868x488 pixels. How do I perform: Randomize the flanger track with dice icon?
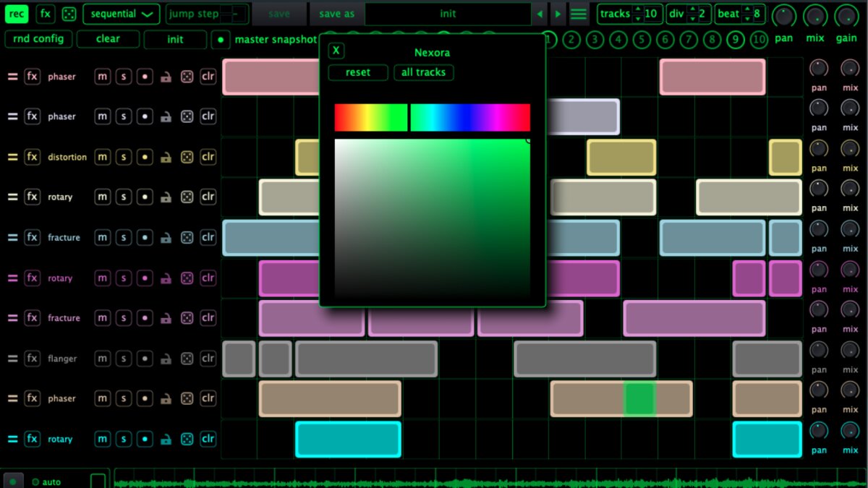pyautogui.click(x=187, y=358)
